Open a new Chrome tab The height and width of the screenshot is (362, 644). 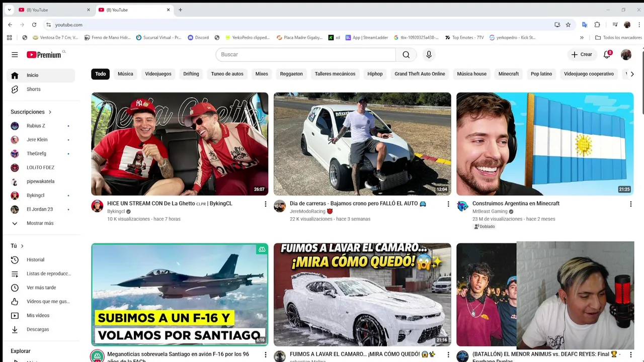point(180,10)
